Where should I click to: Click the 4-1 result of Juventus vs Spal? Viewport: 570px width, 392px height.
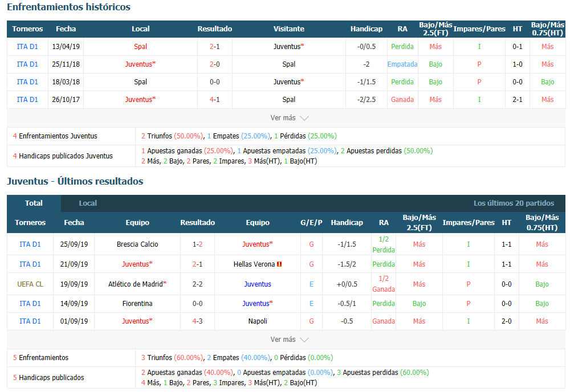(214, 100)
